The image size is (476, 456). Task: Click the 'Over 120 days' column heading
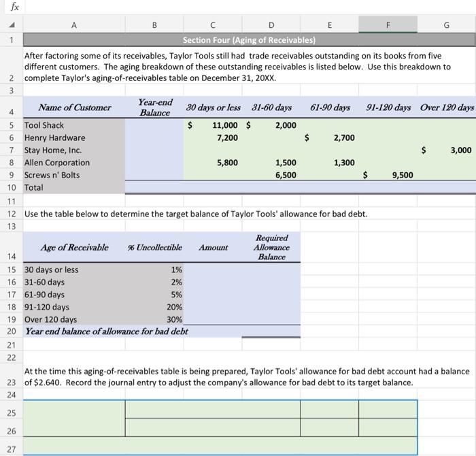click(x=447, y=108)
